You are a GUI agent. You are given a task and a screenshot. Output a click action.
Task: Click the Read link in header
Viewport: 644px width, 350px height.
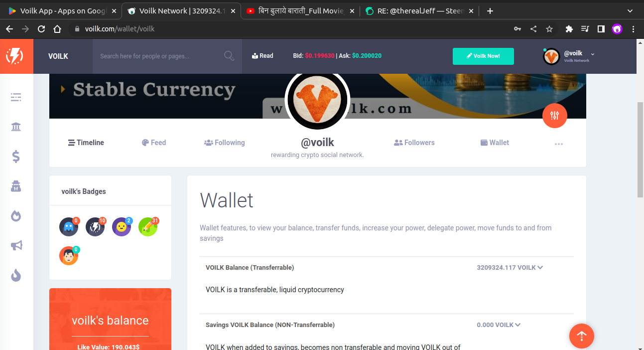click(262, 56)
